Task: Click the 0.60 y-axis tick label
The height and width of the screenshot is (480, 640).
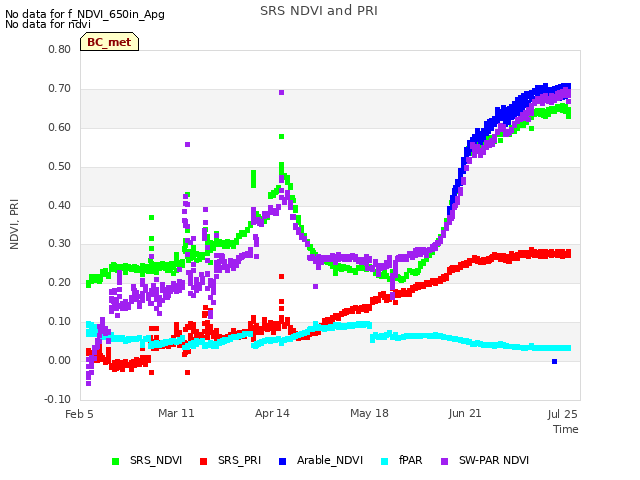Action: 60,127
